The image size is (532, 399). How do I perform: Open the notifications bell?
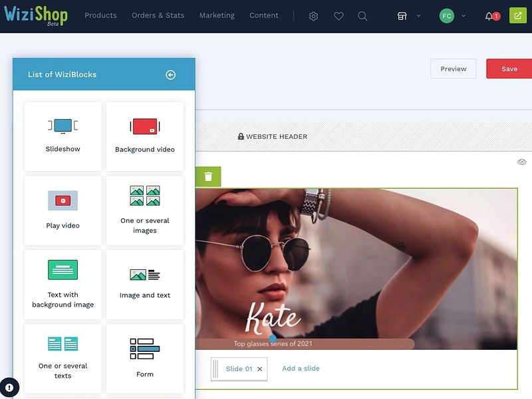click(489, 15)
